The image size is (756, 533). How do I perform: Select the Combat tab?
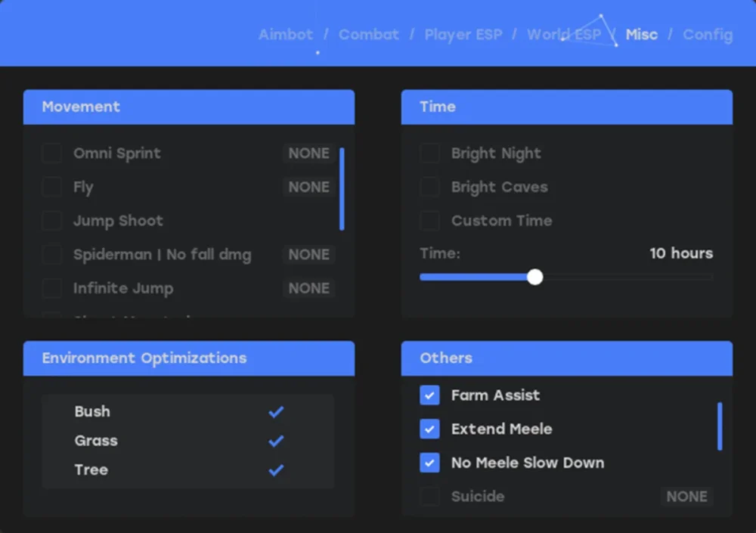coord(369,35)
